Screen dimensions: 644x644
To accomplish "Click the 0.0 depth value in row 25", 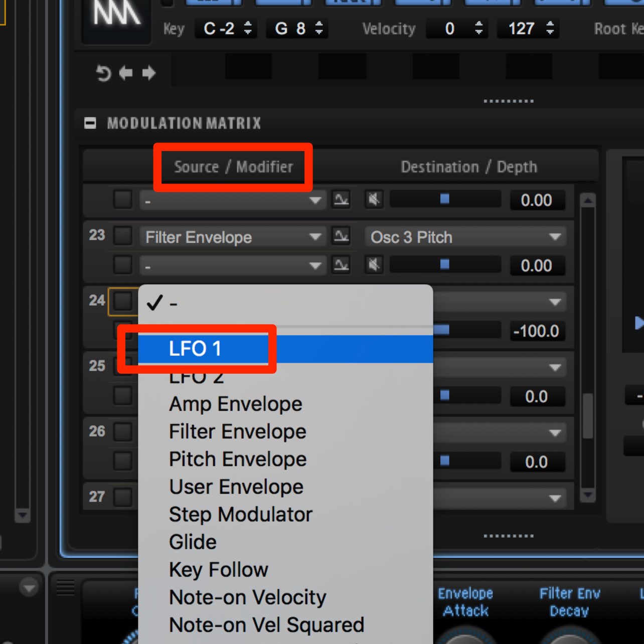I will pyautogui.click(x=536, y=397).
